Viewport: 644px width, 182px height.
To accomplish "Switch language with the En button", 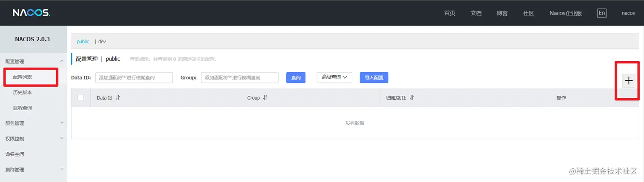I will pos(601,13).
